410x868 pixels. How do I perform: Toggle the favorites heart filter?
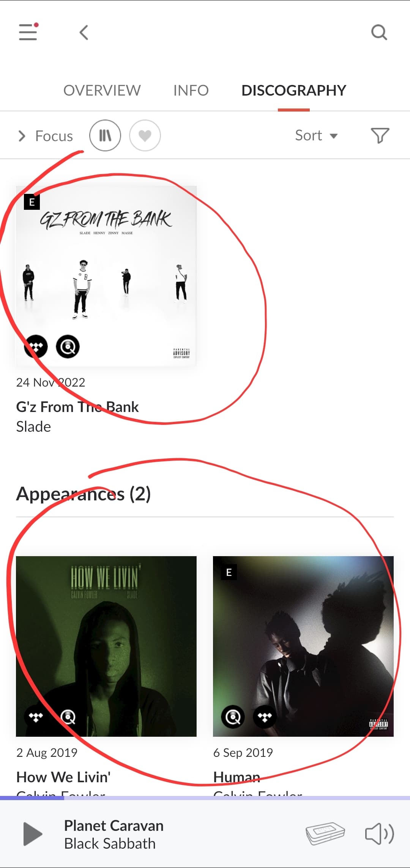tap(145, 135)
